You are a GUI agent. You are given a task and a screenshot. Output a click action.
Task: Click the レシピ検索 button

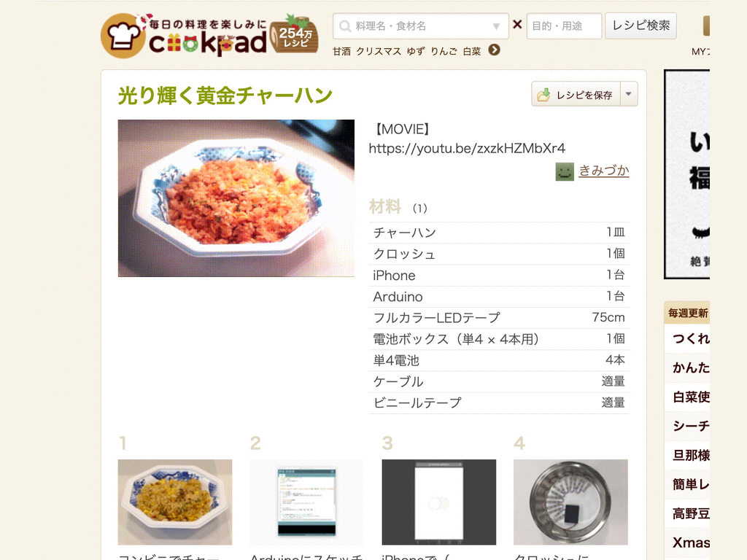click(640, 26)
